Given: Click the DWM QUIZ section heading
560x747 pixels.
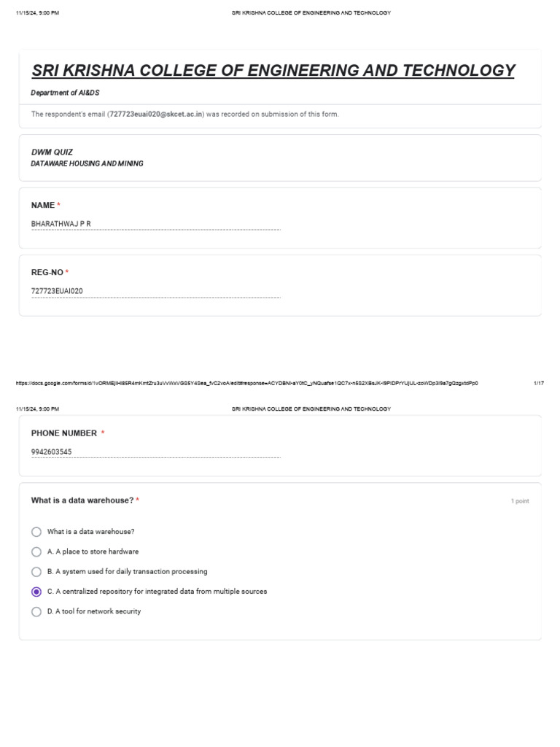Looking at the screenshot, I should [52, 152].
